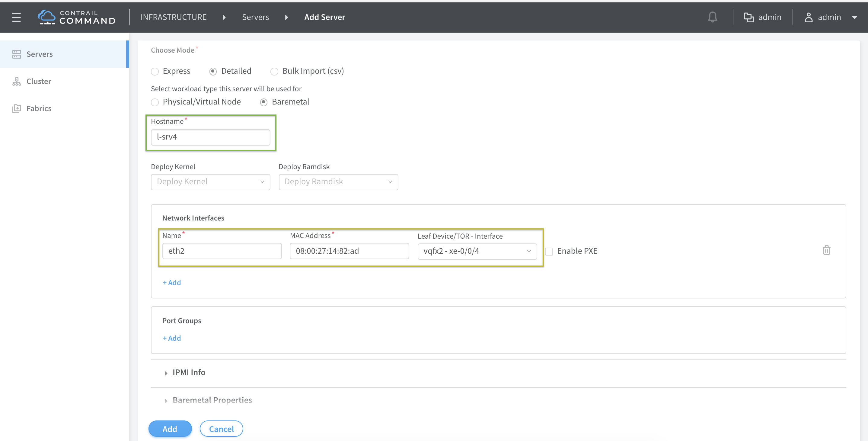Click the Cluster sidebar icon

click(x=17, y=81)
